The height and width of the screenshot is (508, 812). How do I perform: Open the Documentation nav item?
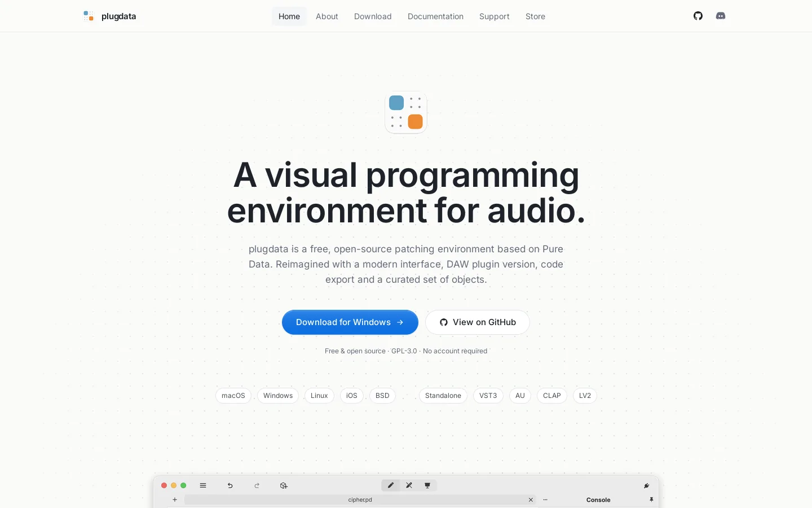(435, 16)
